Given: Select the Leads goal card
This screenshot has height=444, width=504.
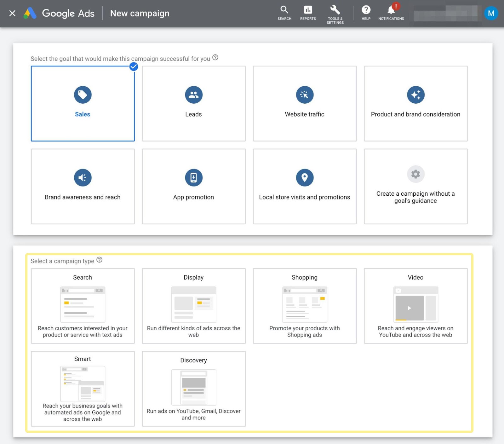Looking at the screenshot, I should [x=193, y=103].
